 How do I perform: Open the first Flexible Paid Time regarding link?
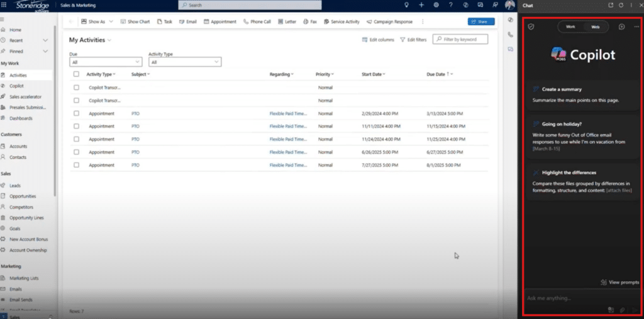pyautogui.click(x=287, y=113)
